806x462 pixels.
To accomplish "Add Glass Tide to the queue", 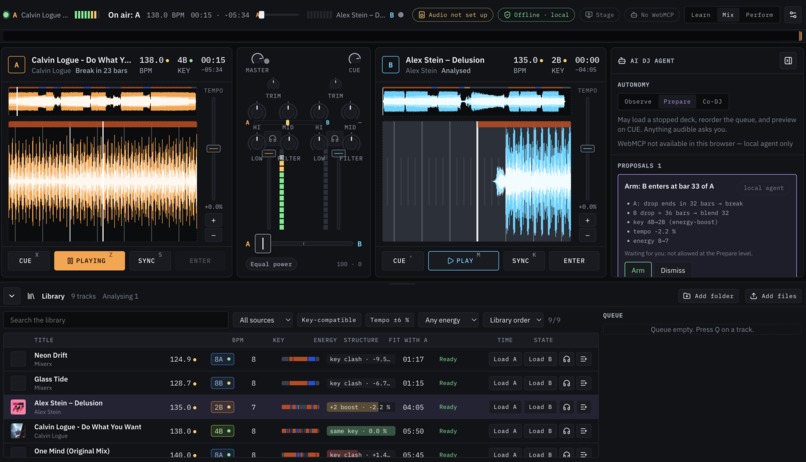I will pos(583,383).
